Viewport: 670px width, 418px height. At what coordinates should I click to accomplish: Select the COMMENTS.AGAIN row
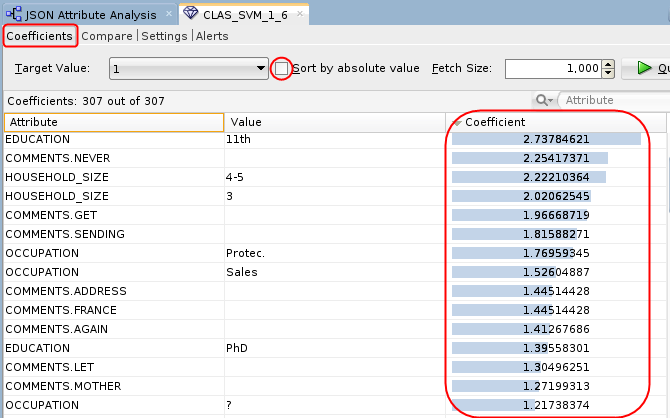335,329
